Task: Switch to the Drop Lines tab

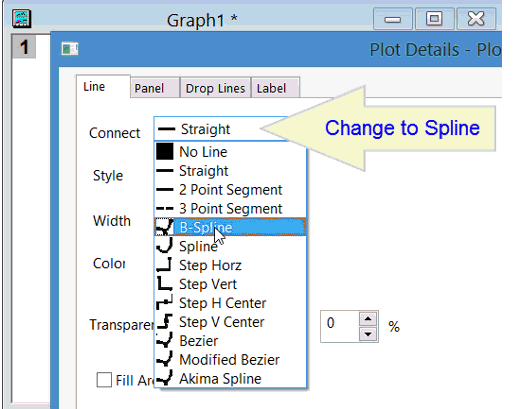Action: tap(215, 88)
